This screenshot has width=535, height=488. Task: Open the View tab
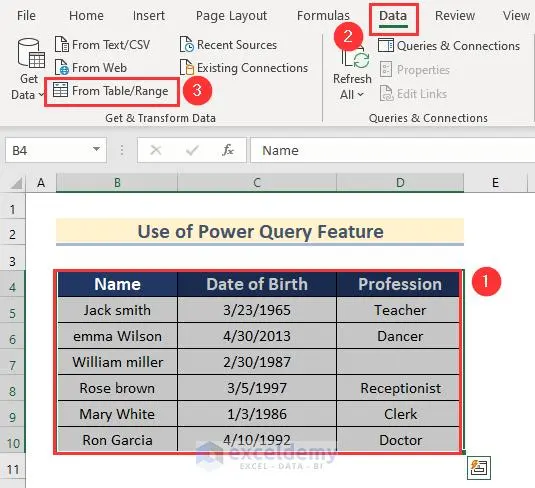click(516, 15)
